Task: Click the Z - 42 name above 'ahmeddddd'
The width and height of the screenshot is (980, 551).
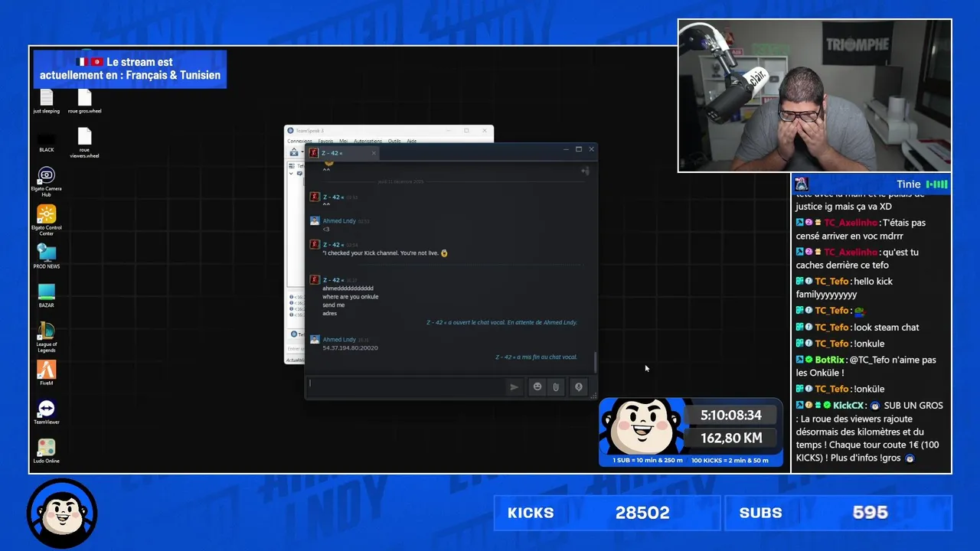Action: point(333,280)
